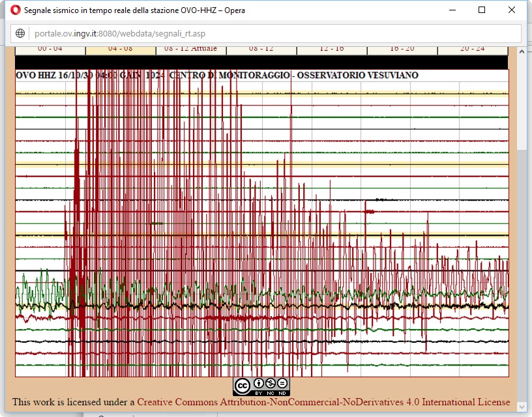Switch to the 12 - 16 tab

coord(332,50)
